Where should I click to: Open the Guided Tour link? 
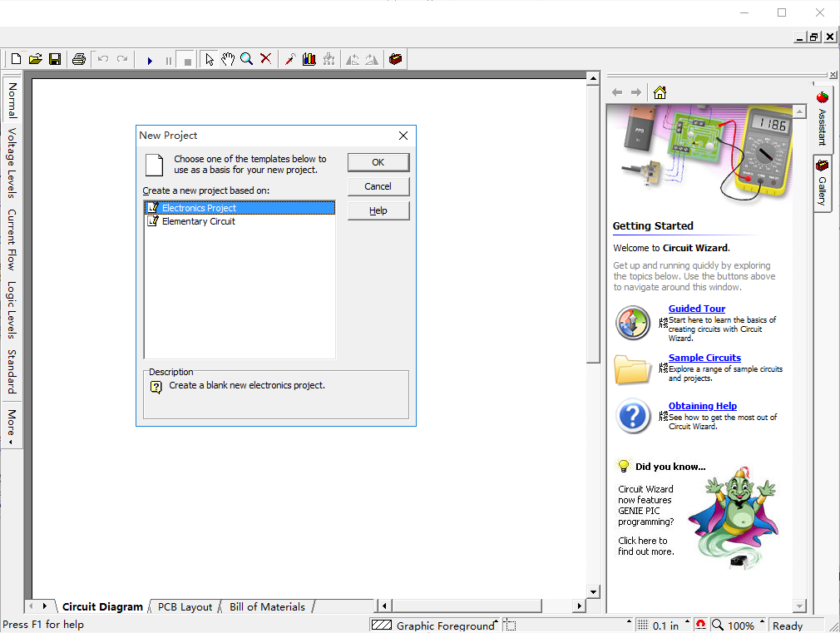tap(696, 309)
